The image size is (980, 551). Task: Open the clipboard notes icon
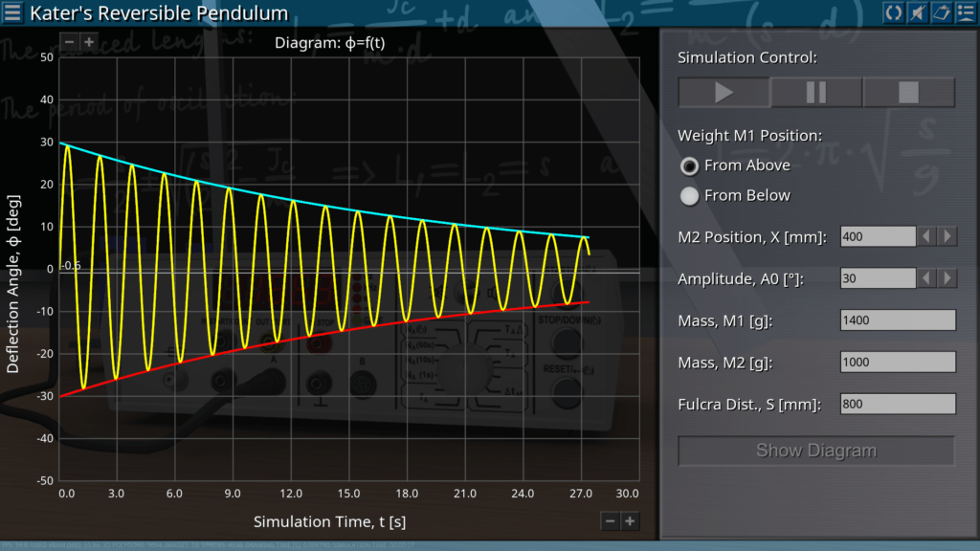click(941, 12)
